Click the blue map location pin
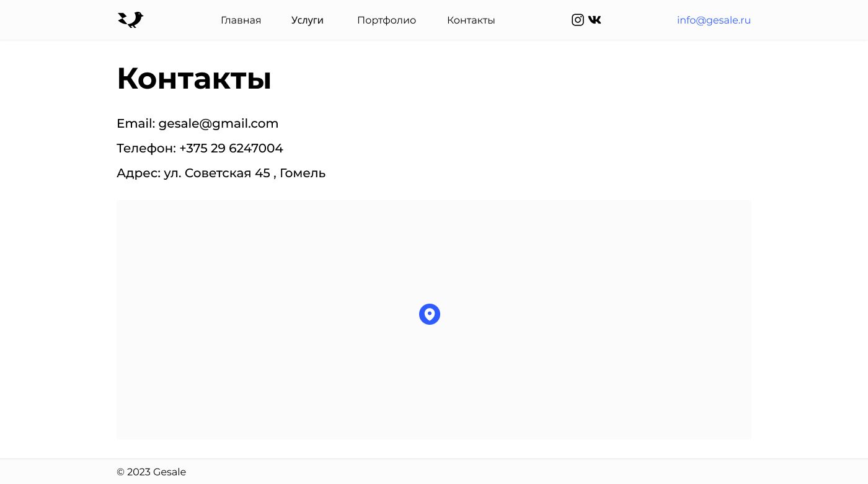 coord(430,314)
